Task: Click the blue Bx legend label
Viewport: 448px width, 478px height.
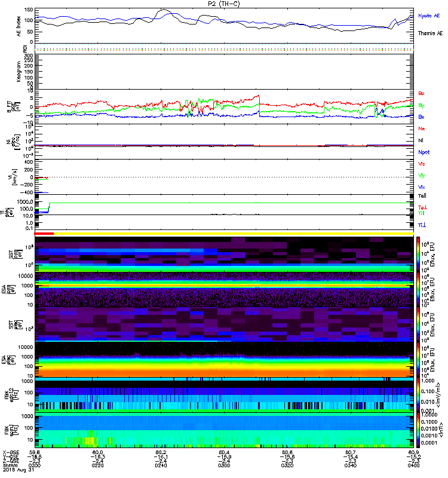Action: pyautogui.click(x=422, y=117)
